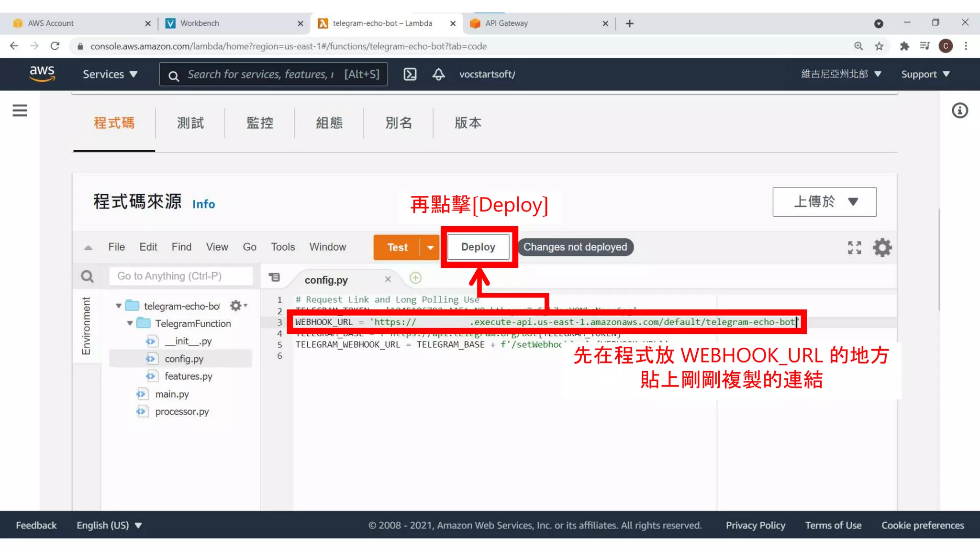Switch to the 組態 tab

[329, 123]
